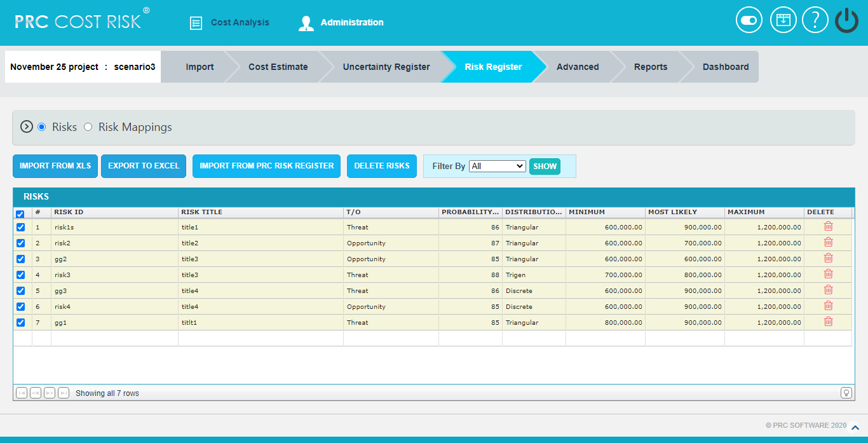The width and height of the screenshot is (868, 443).
Task: Select the Risk Mappings radio button
Action: point(88,126)
